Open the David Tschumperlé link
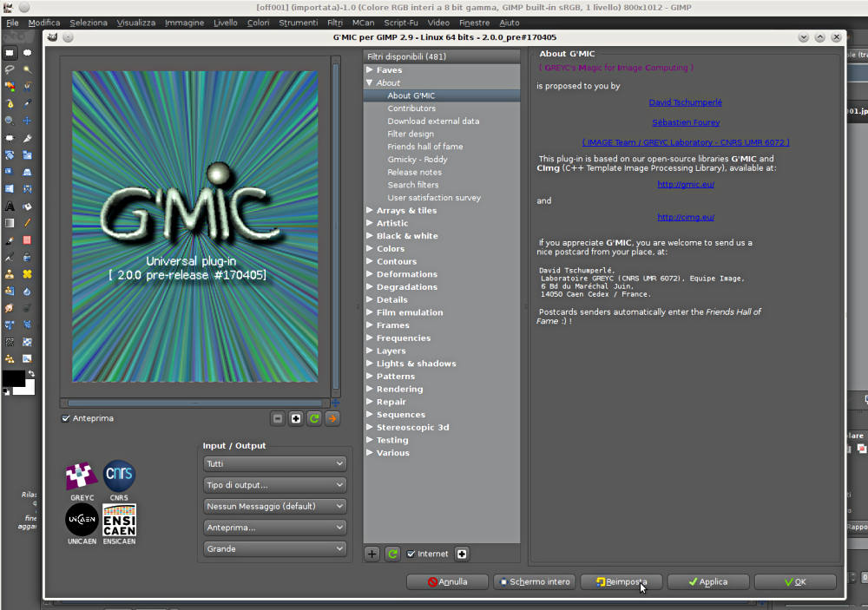868x610 pixels. tap(686, 102)
